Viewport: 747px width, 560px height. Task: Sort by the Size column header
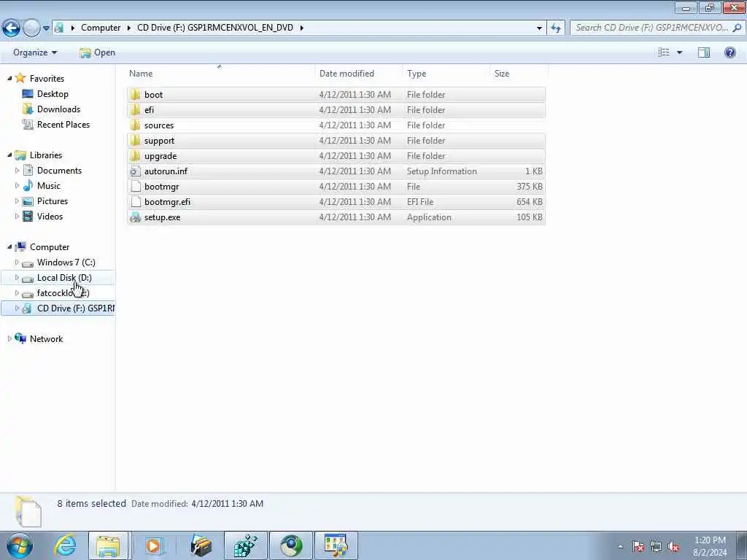502,74
